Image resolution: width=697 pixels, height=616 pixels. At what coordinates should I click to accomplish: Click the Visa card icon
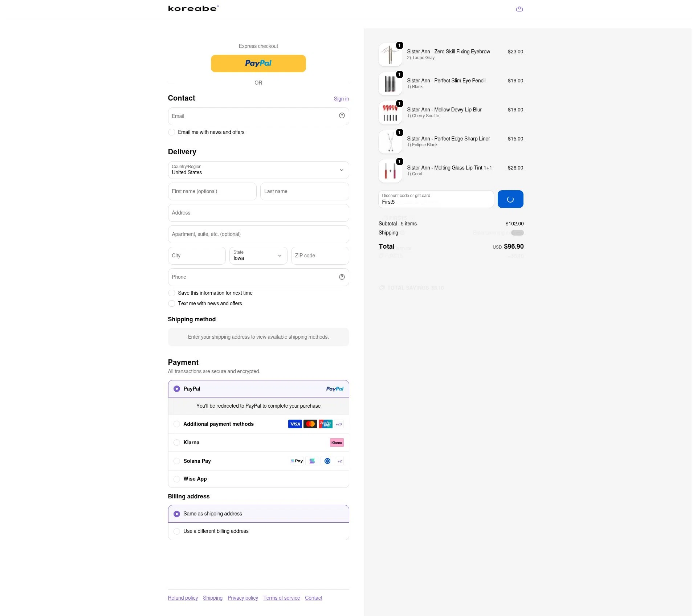point(295,424)
